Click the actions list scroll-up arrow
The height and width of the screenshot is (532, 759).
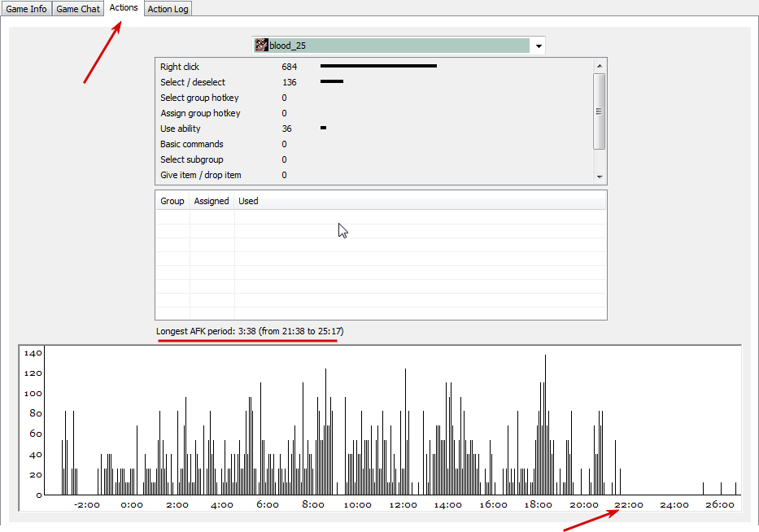(x=600, y=66)
